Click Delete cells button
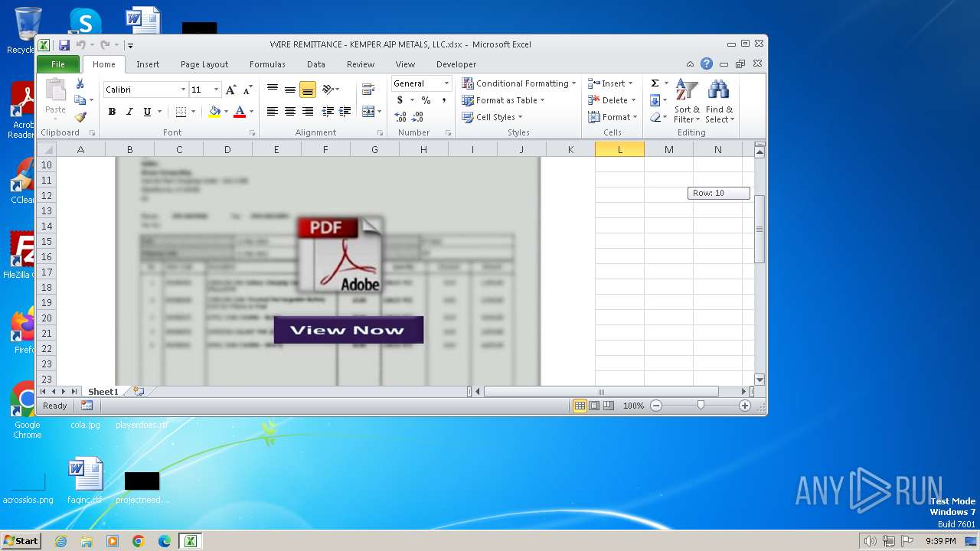Screen dimensions: 980x551 click(x=608, y=100)
